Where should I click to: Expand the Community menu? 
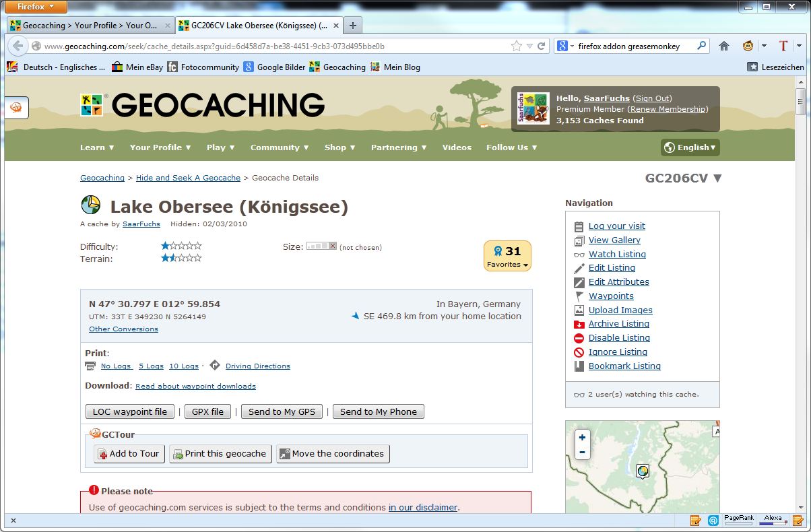pyautogui.click(x=280, y=147)
